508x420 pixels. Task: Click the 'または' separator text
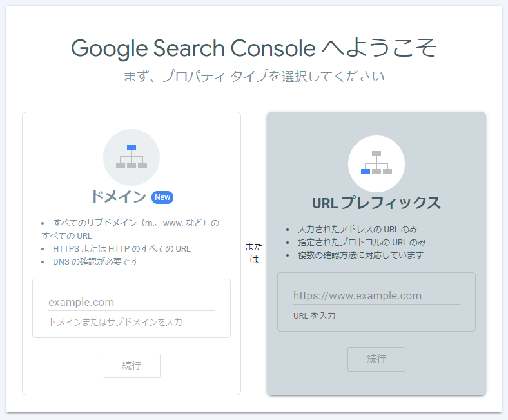tap(253, 253)
